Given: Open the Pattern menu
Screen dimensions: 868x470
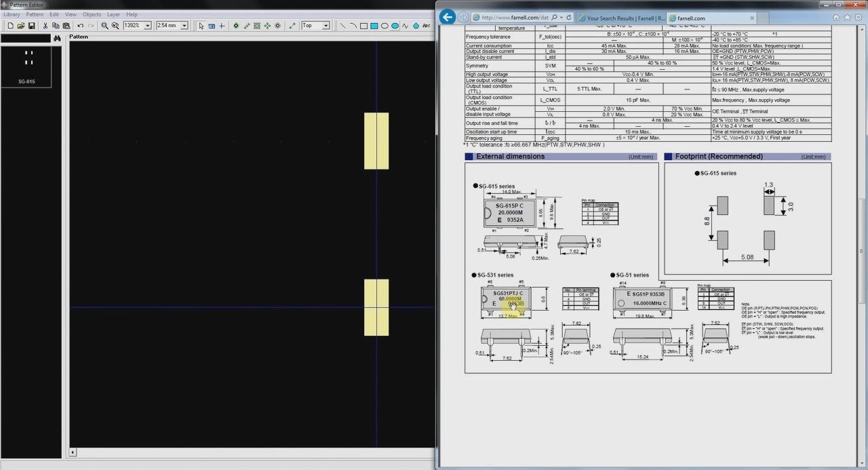Looking at the screenshot, I should [35, 14].
